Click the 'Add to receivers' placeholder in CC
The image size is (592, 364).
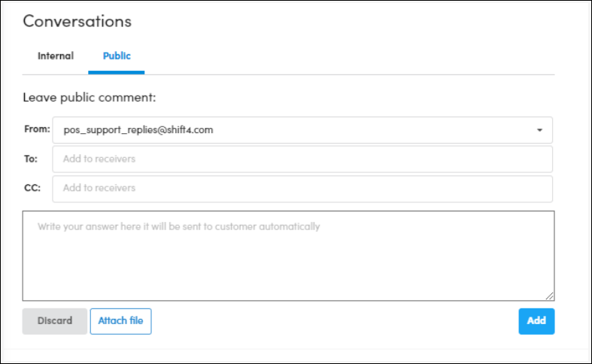pos(99,188)
